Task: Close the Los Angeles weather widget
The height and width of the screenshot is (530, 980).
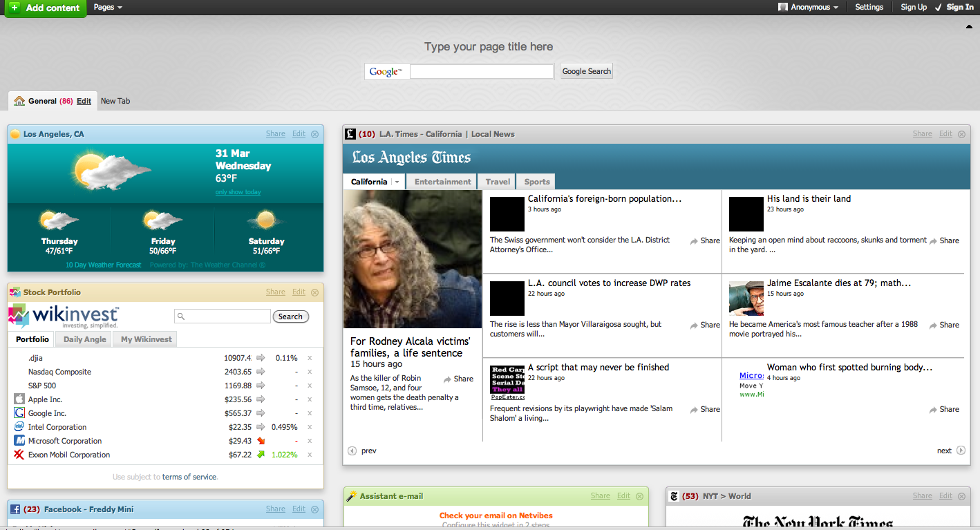Action: pyautogui.click(x=315, y=134)
